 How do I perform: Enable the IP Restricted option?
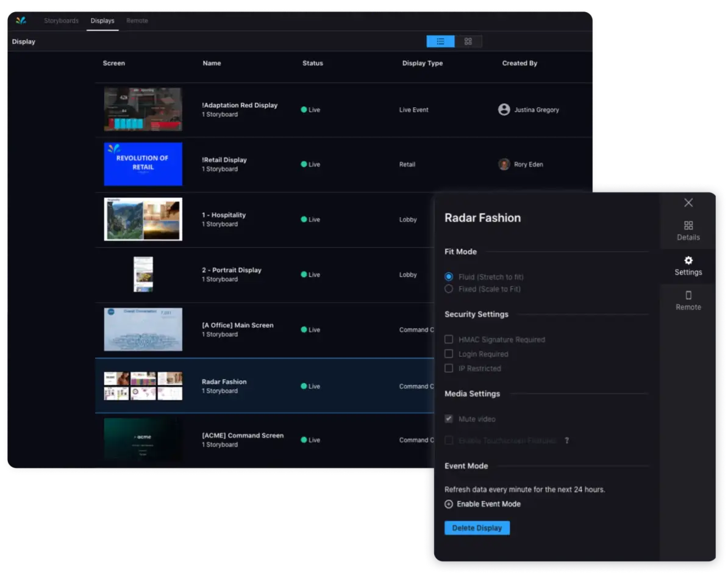tap(449, 368)
